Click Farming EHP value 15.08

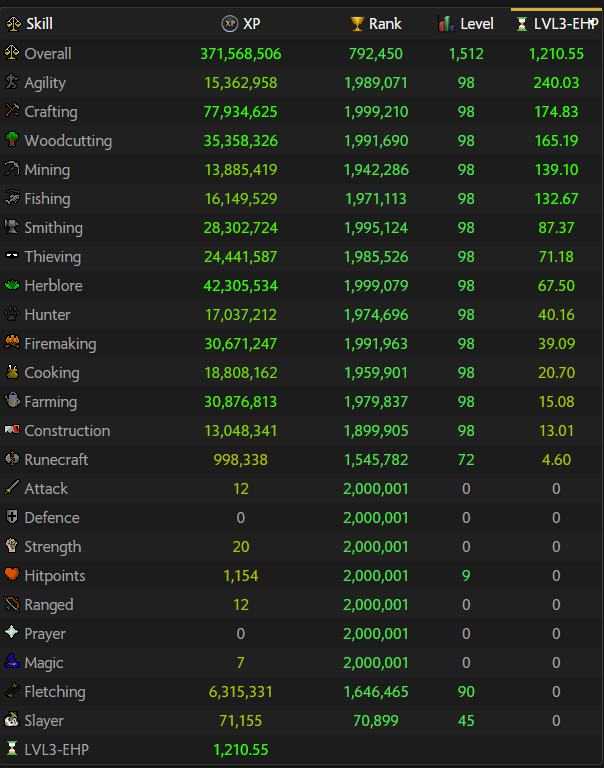click(556, 401)
